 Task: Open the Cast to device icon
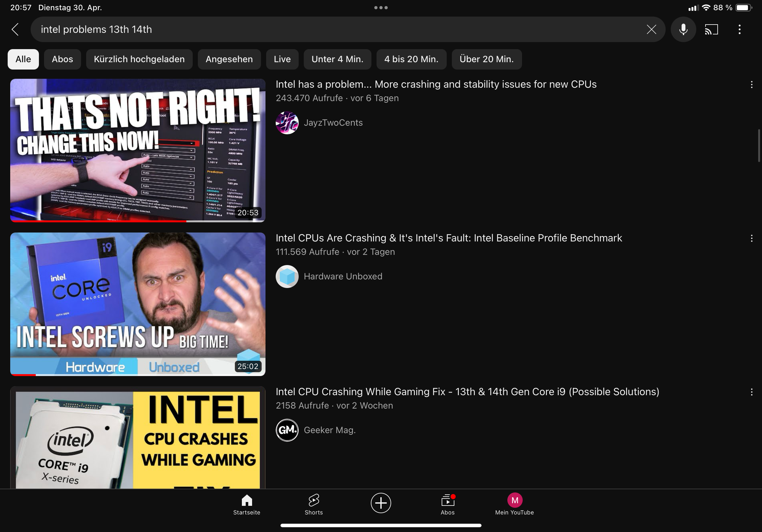tap(711, 30)
